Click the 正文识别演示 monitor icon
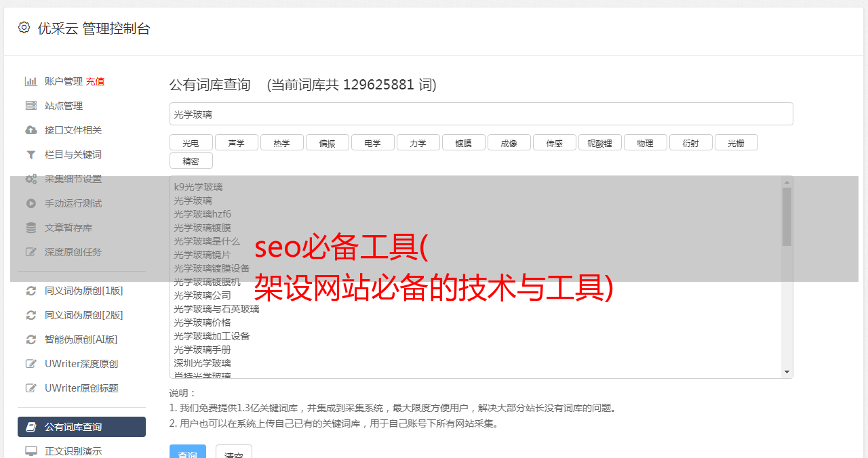Viewport: 868px width, 458px height. (x=31, y=451)
